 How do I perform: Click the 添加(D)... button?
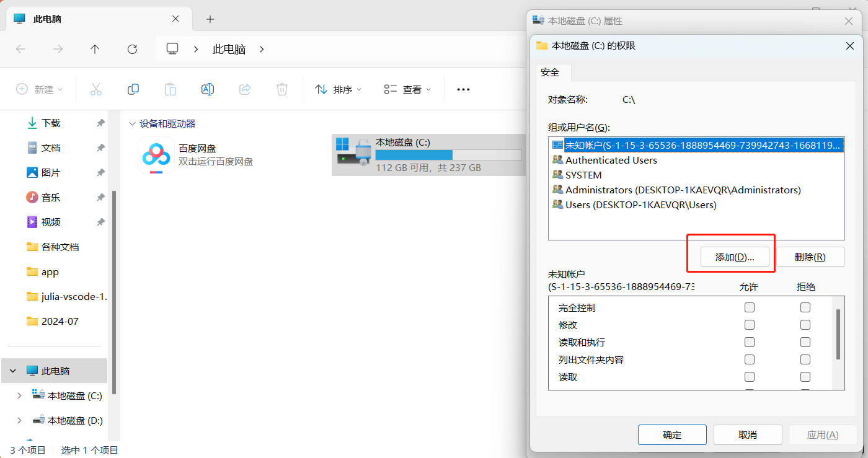point(735,257)
